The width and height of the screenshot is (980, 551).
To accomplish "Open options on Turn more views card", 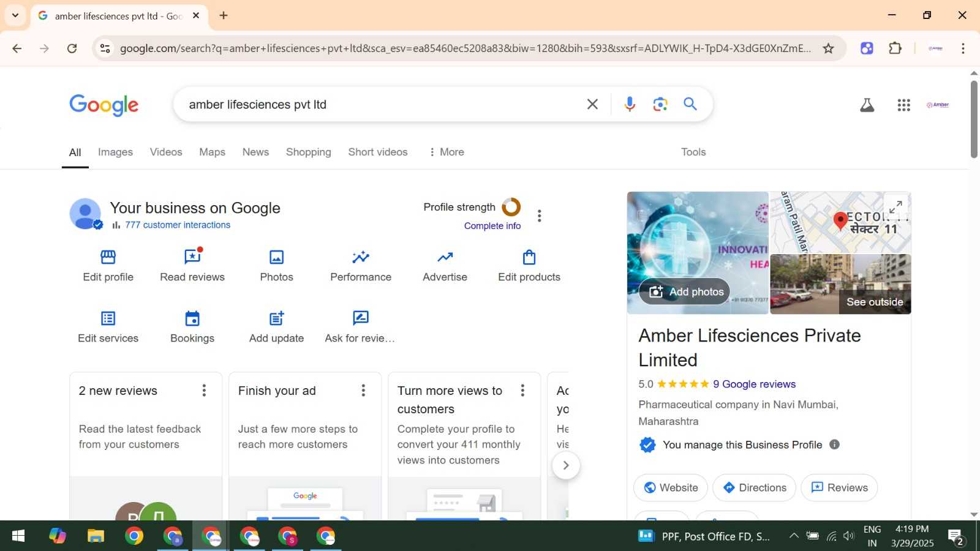I will 522,391.
